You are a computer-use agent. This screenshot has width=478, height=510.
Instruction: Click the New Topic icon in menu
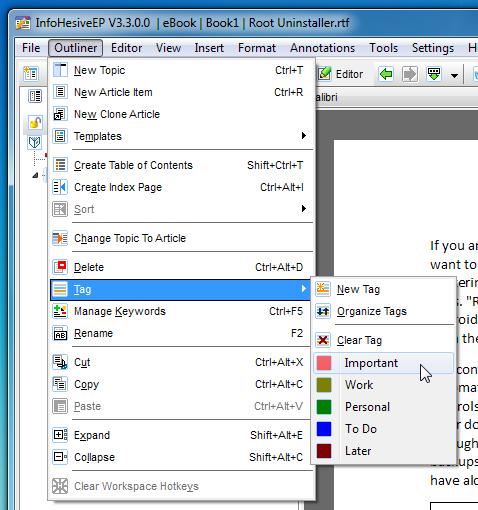tap(60, 70)
